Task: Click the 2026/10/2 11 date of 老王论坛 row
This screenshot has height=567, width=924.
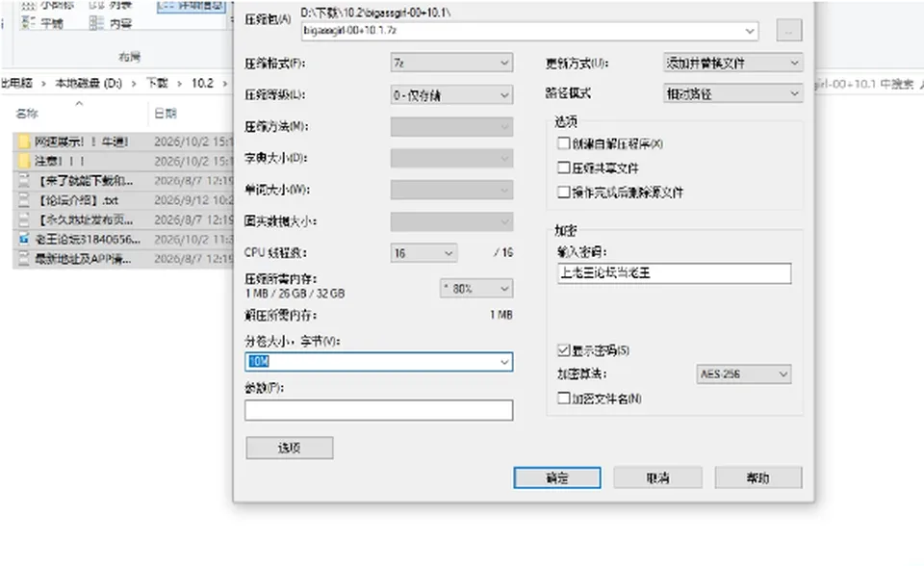Action: 193,239
